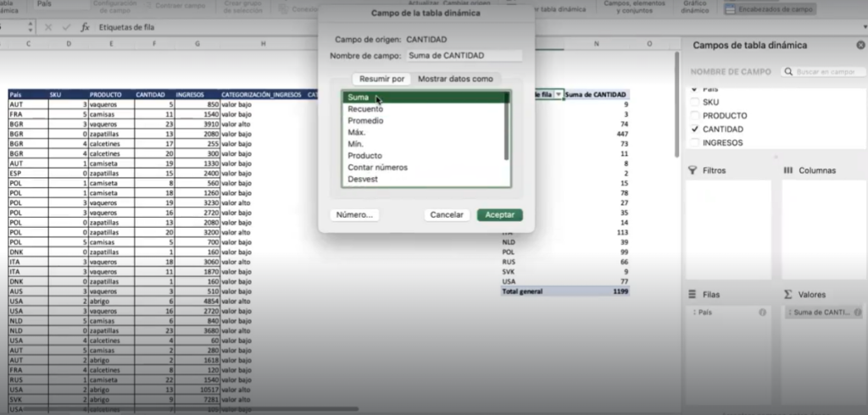Uncheck the CANTIDAD field checkbox
The height and width of the screenshot is (415, 868).
tap(695, 129)
